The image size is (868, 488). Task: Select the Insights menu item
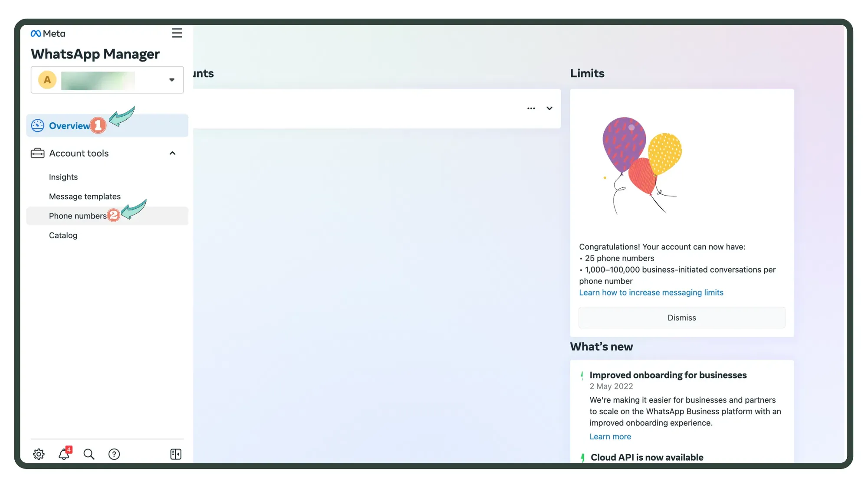(63, 177)
